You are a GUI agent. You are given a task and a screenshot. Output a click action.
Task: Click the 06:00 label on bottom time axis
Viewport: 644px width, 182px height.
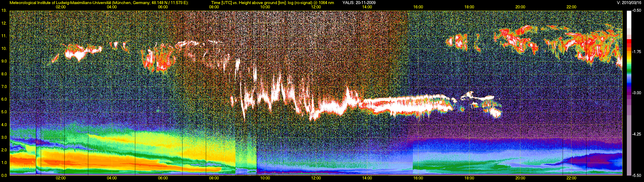(163, 178)
